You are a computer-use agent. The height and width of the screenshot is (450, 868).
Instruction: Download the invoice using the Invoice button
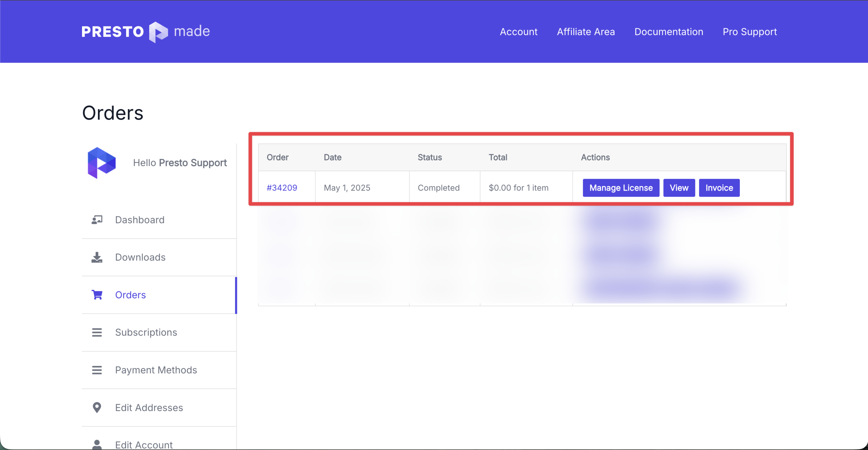click(x=719, y=187)
